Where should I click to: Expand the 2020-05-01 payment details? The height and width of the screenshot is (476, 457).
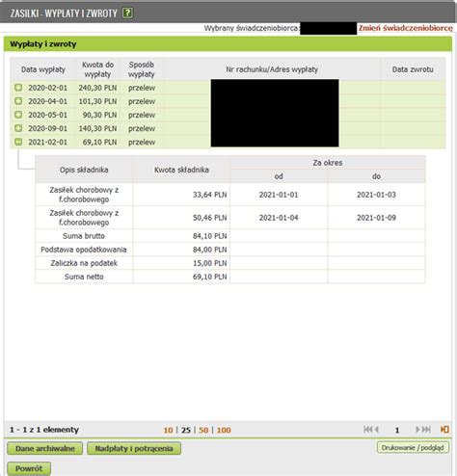point(18,115)
